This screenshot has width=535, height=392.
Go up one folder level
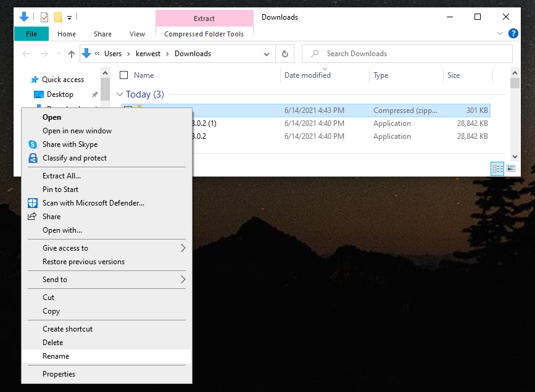click(x=72, y=54)
